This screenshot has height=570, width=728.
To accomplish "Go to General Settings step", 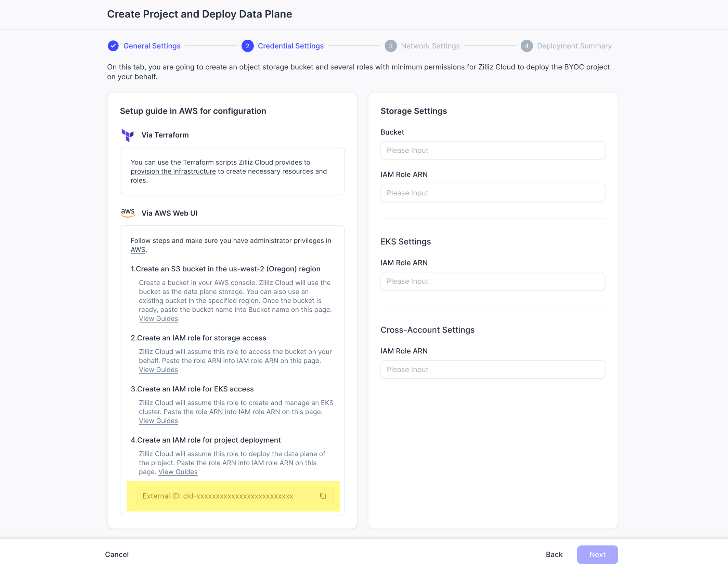I will coord(152,46).
